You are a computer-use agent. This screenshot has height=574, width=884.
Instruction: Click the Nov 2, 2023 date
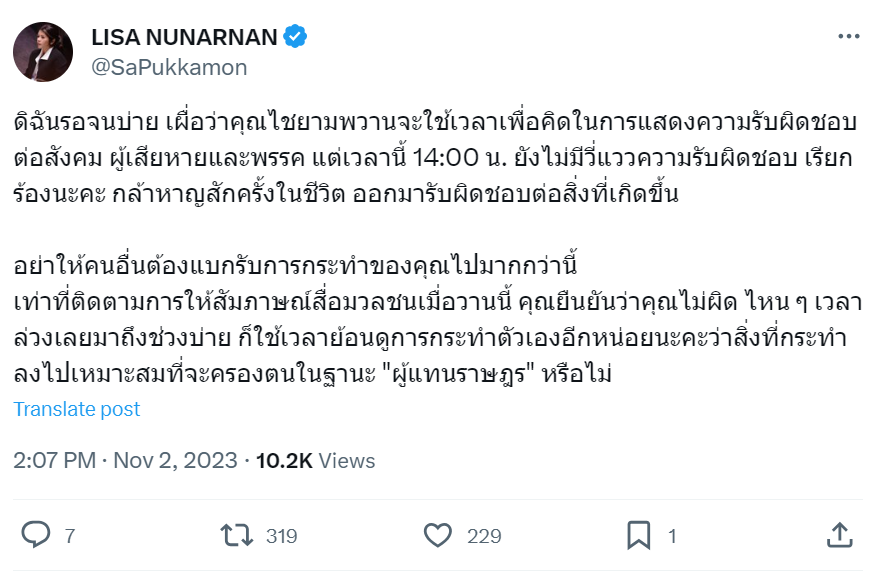(x=175, y=461)
